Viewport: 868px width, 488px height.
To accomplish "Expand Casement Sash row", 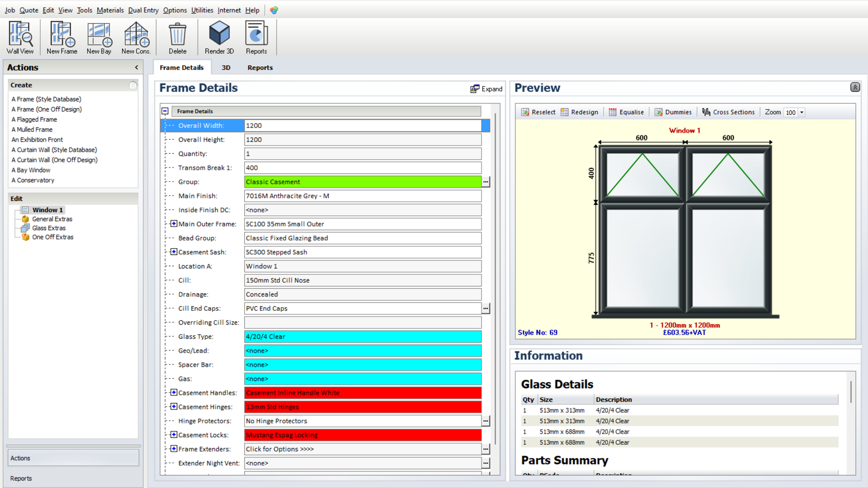I will [x=174, y=252].
